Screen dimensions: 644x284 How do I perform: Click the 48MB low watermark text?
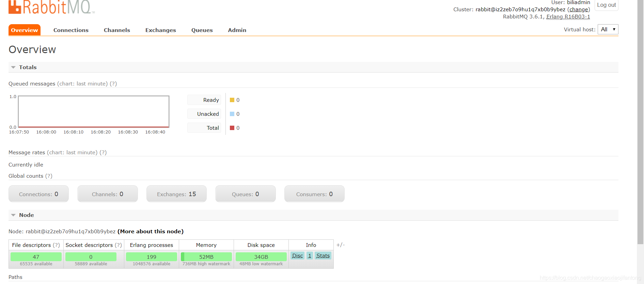[261, 264]
